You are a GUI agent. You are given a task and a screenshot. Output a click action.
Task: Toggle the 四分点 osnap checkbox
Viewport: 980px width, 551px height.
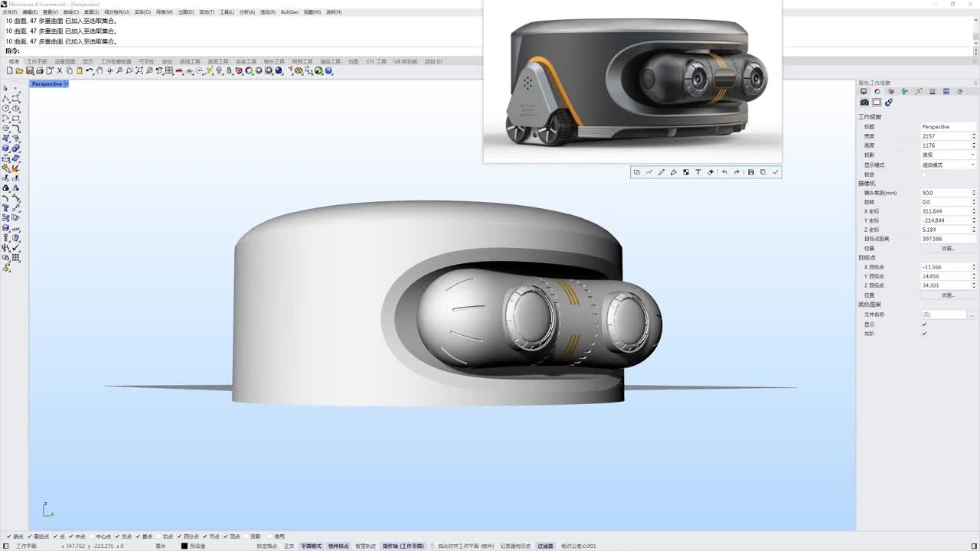tap(180, 536)
